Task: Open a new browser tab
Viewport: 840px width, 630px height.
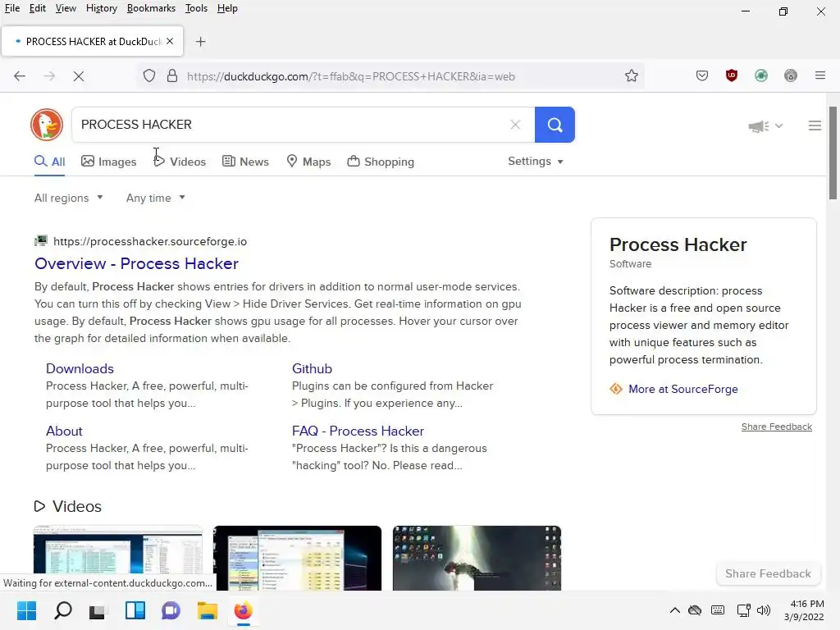Action: click(x=200, y=42)
